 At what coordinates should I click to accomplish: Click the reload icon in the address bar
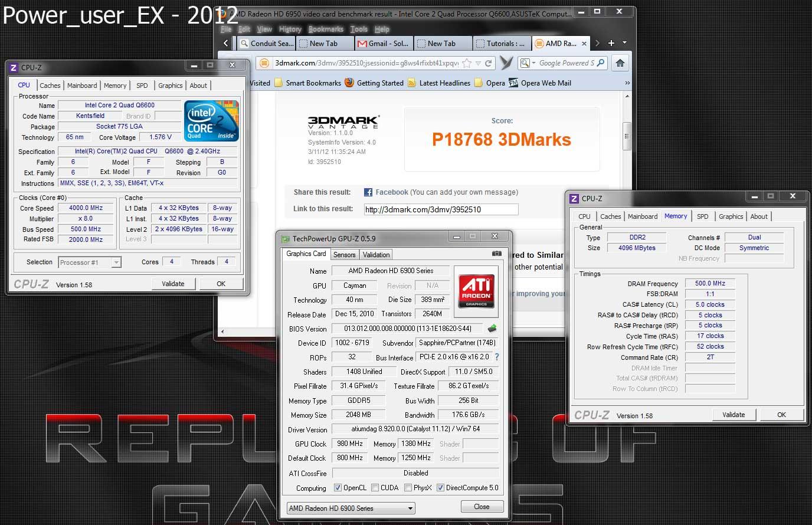[x=488, y=63]
